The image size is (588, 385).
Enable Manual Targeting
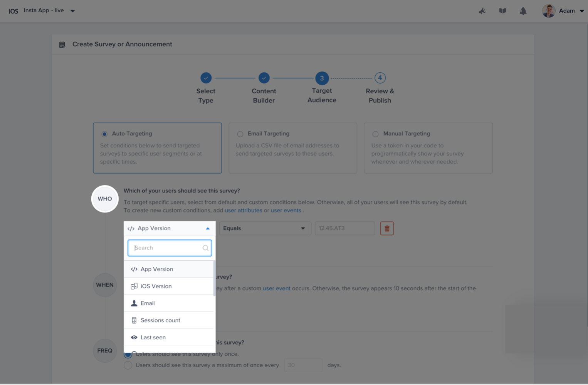click(x=375, y=134)
